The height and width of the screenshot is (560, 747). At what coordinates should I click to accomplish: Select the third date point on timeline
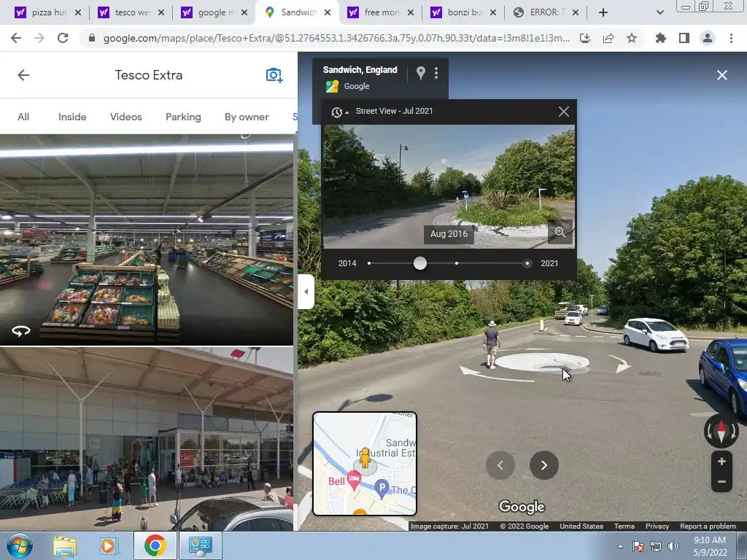[457, 263]
